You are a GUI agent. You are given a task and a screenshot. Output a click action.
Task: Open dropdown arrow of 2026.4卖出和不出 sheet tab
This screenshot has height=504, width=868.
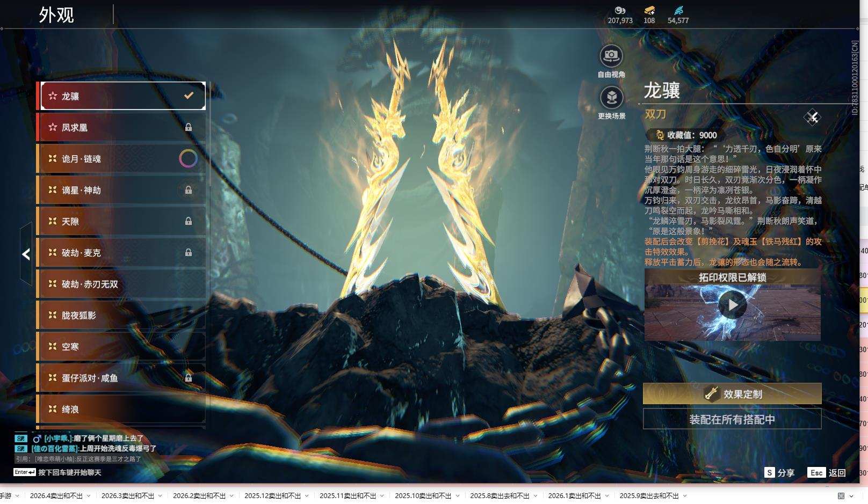coord(89,496)
